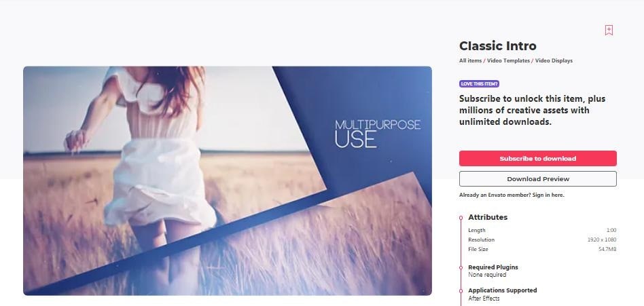Play the Classic Intro video preview

228,181
